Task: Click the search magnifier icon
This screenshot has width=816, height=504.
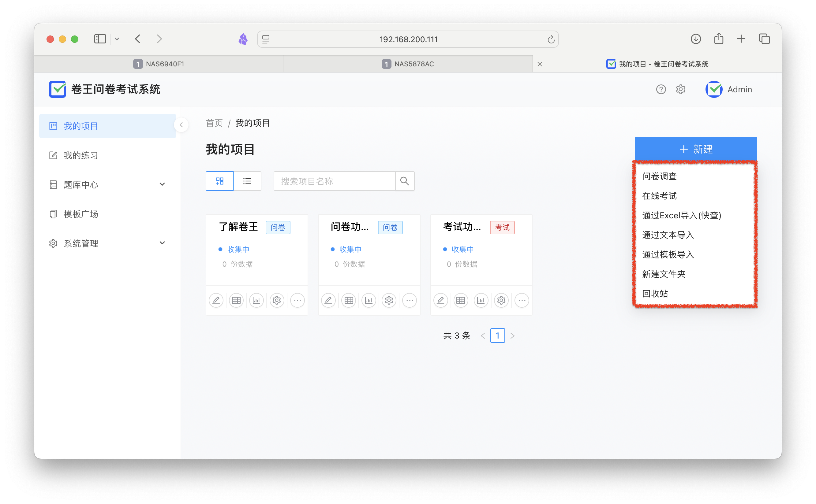Action: (x=404, y=181)
